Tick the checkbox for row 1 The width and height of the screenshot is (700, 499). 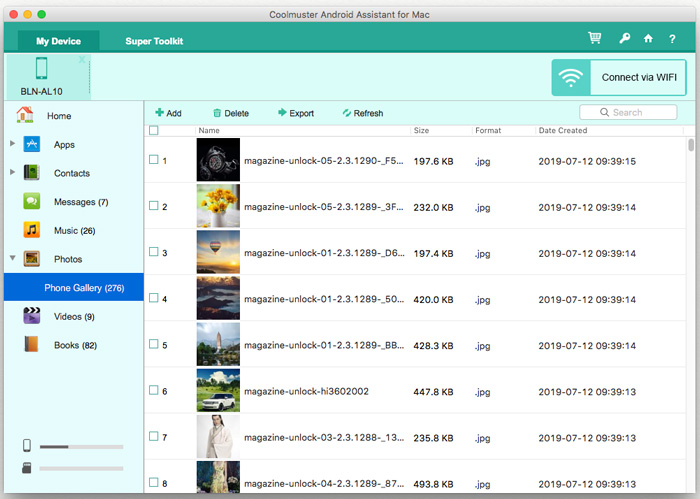[x=153, y=160]
